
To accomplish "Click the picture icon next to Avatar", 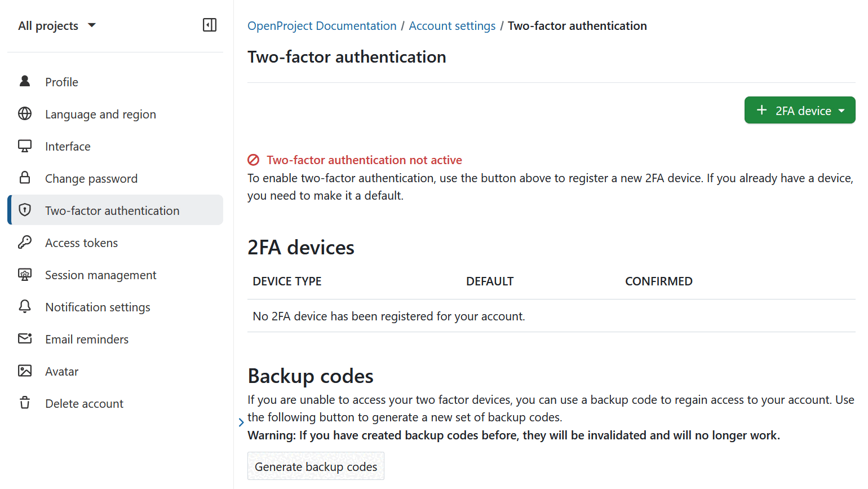I will [25, 371].
